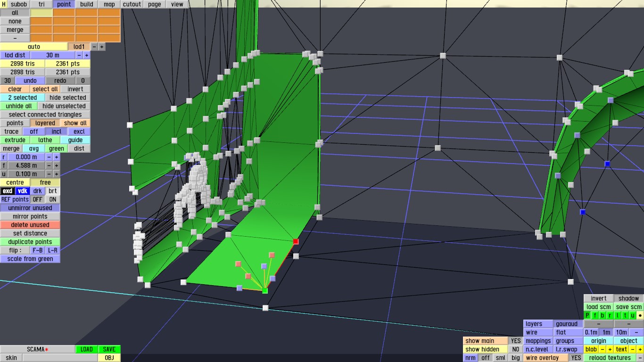Click select connected triangles
This screenshot has height=362, width=644.
tap(45, 115)
